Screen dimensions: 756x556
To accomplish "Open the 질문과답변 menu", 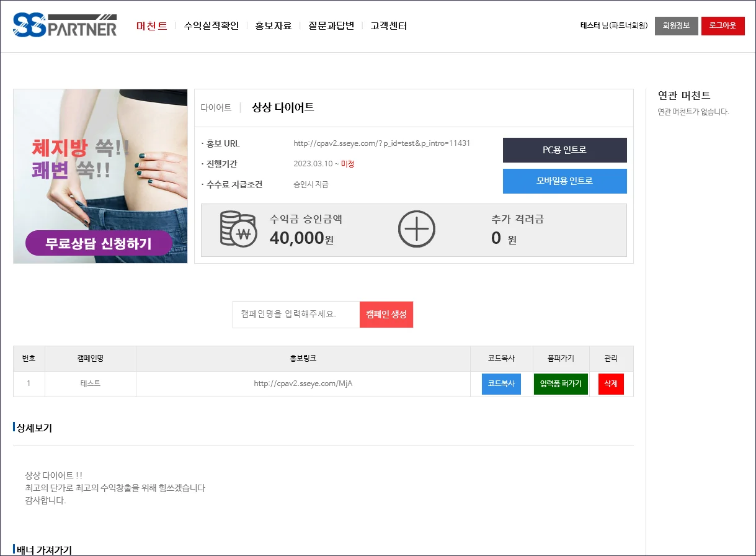I will (x=331, y=25).
